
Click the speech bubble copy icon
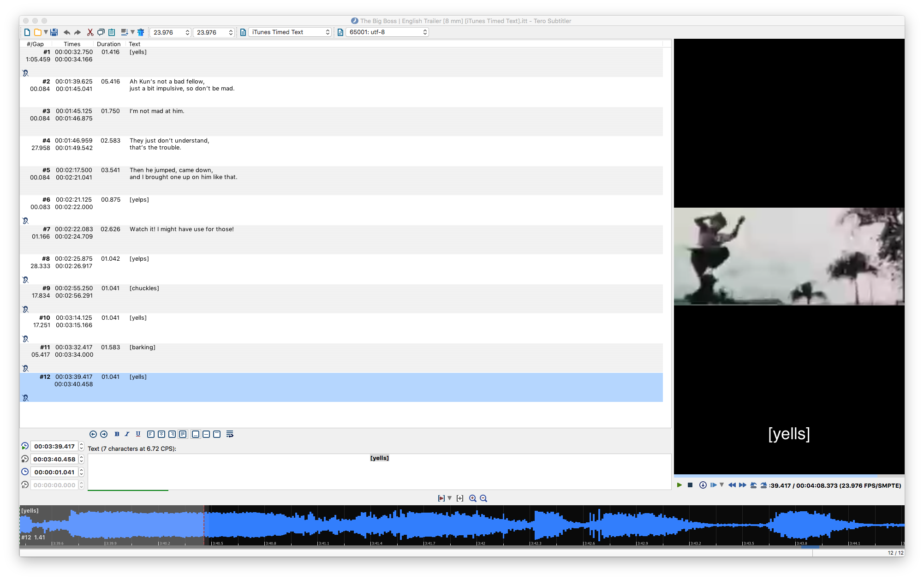pos(101,32)
